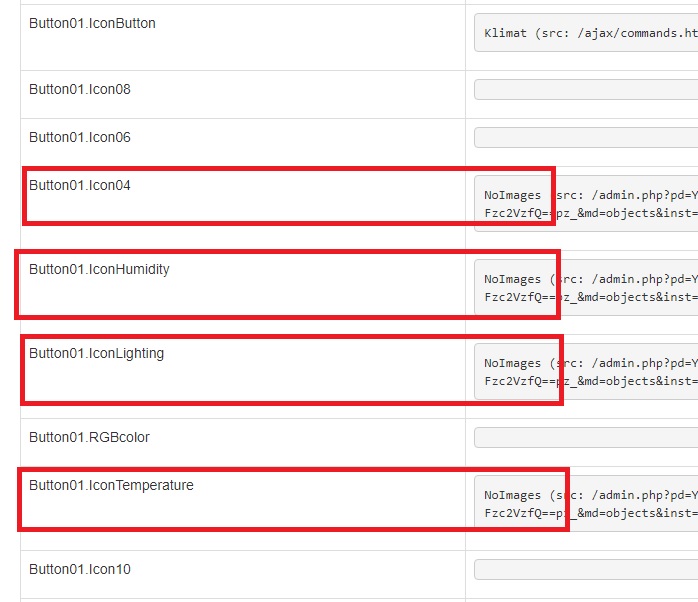Click the Button01.IconButton property label

point(92,23)
